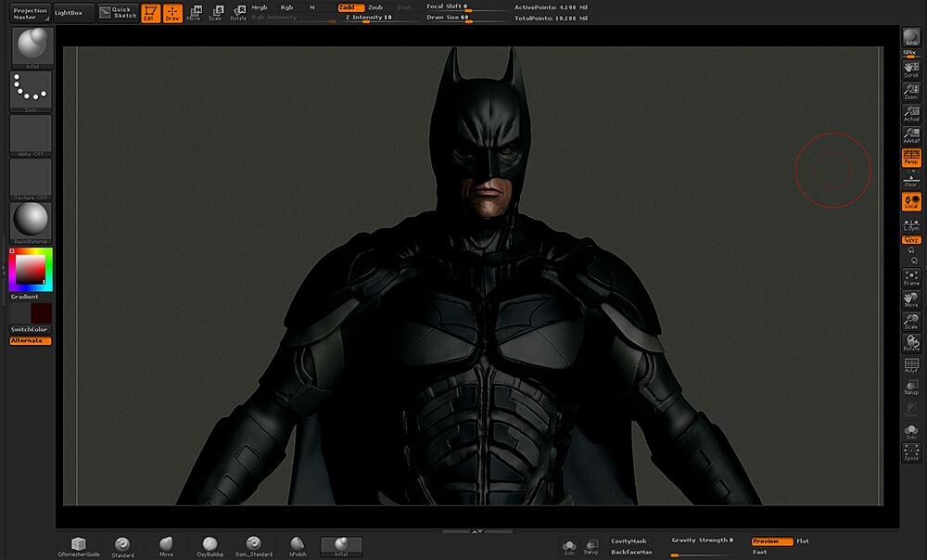
Task: Select the Move transform icon in top shelf
Action: coord(194,14)
